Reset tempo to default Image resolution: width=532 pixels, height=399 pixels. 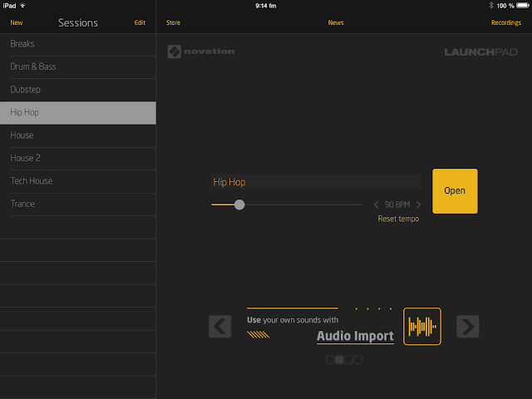pyautogui.click(x=398, y=219)
